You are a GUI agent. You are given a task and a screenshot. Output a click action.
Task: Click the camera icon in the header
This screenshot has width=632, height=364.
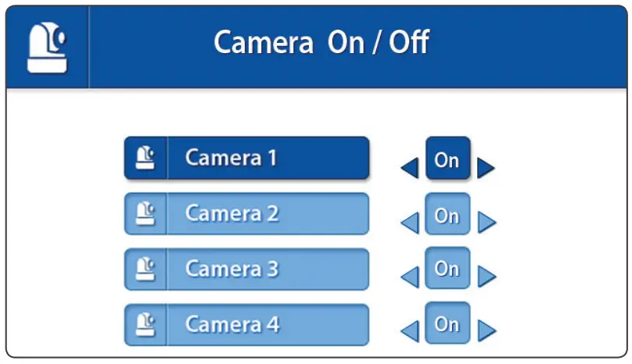click(x=47, y=47)
